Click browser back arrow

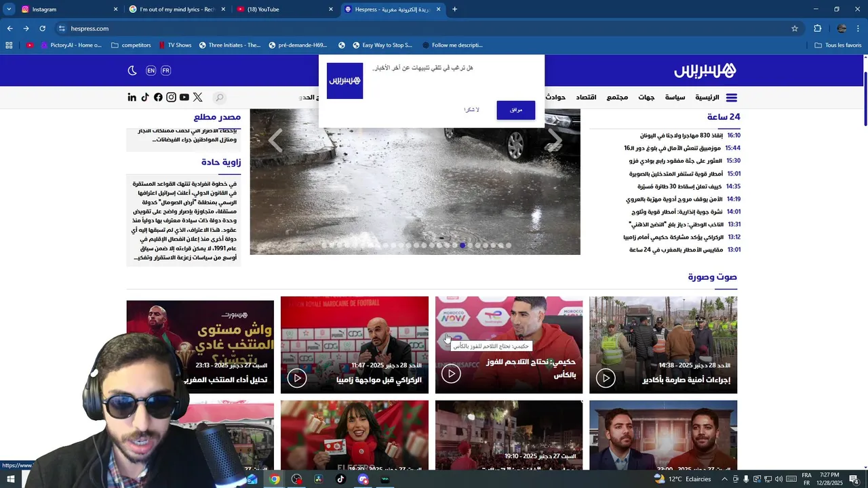tap(9, 28)
